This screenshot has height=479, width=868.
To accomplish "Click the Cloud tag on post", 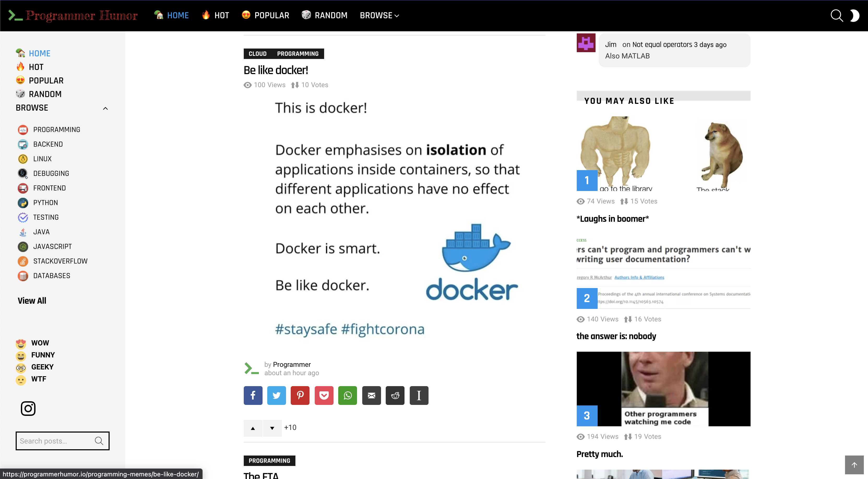I will click(x=257, y=53).
